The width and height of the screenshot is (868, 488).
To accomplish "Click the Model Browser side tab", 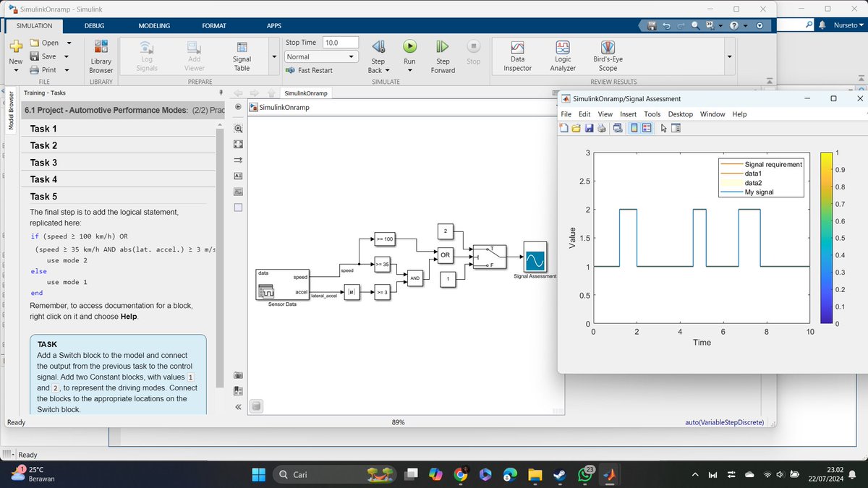I will tap(11, 110).
